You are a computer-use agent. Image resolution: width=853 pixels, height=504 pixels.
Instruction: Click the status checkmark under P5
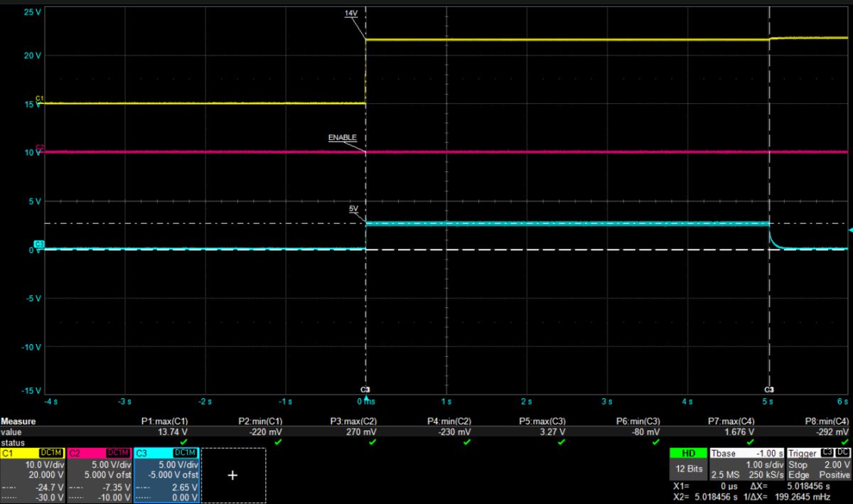point(562,441)
